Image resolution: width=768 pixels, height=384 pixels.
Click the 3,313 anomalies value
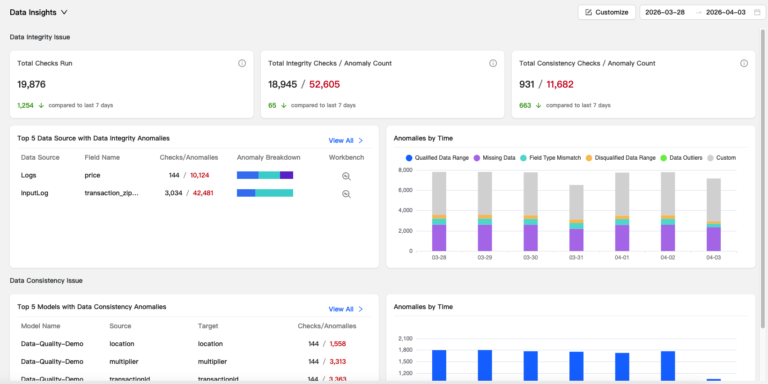point(337,361)
